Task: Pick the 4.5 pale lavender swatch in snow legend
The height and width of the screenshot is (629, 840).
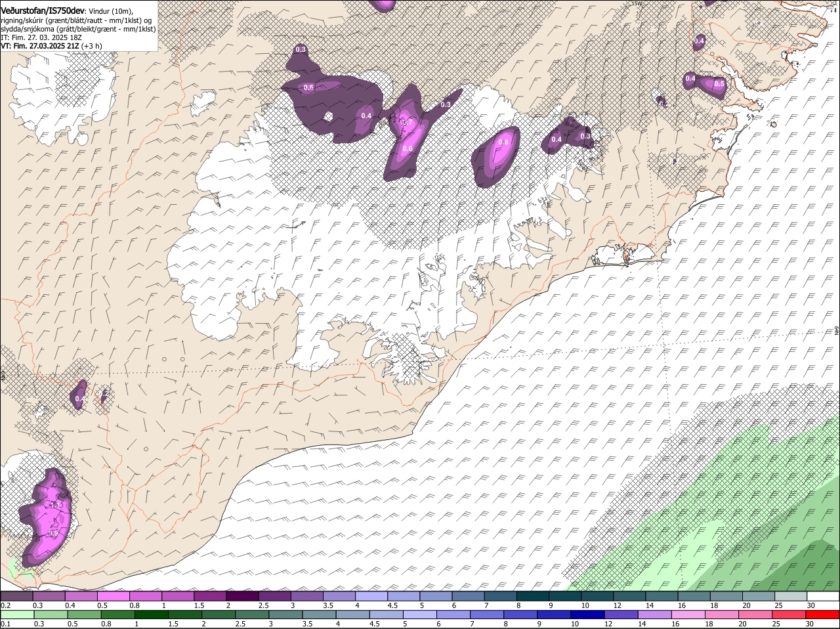Action: (404, 596)
